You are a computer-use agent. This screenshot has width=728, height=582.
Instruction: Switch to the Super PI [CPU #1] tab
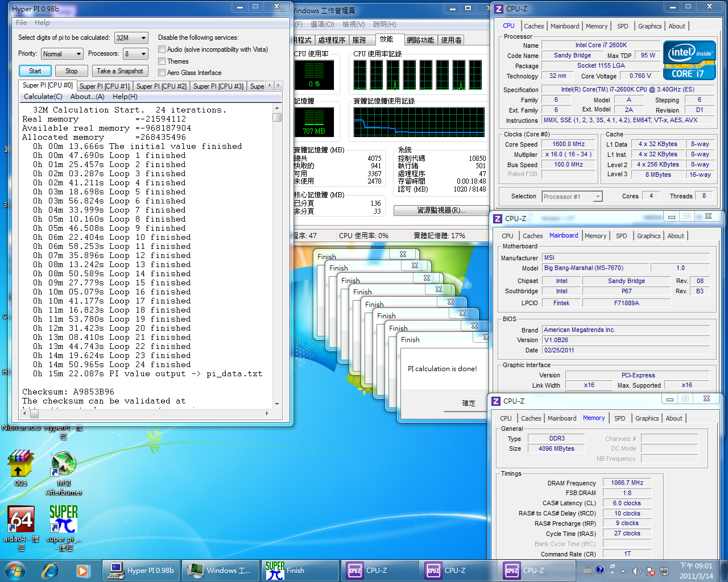coord(105,86)
